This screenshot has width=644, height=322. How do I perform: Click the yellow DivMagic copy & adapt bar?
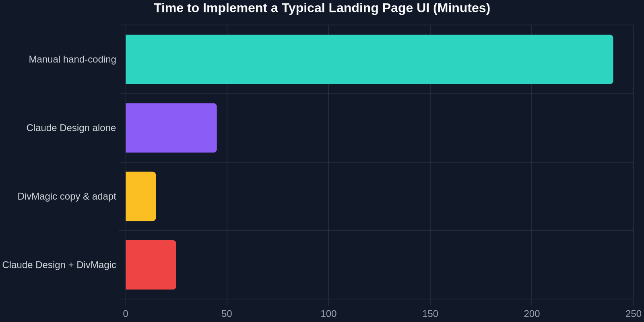click(141, 196)
